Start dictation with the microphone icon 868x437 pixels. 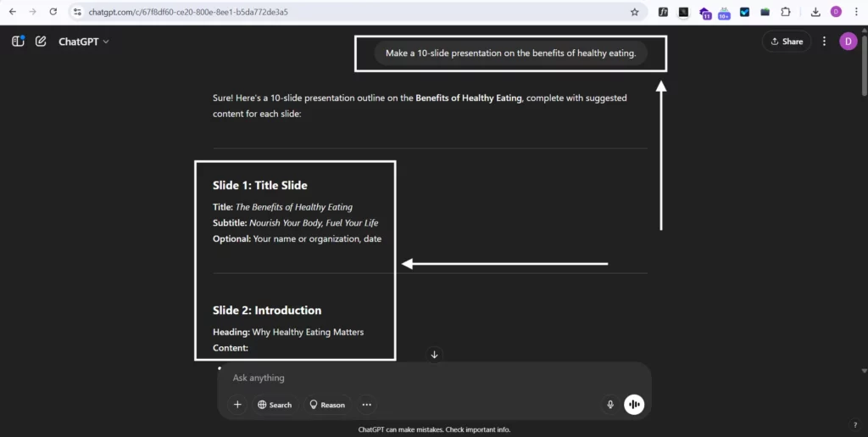coord(609,405)
